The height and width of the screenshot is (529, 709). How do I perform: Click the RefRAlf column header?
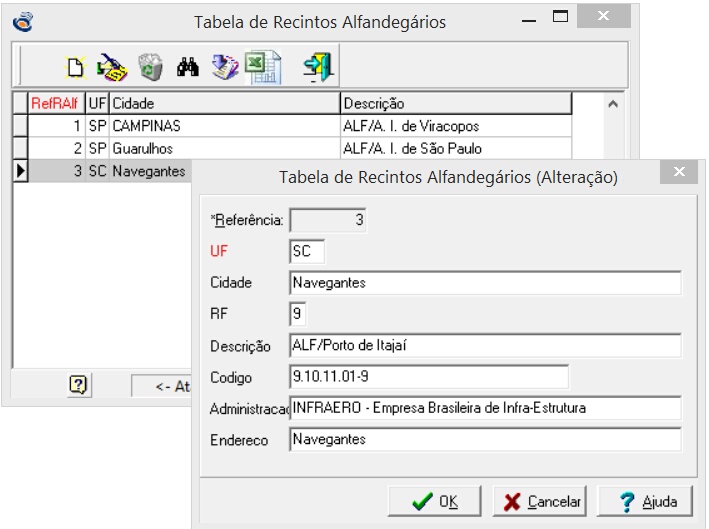(57, 104)
